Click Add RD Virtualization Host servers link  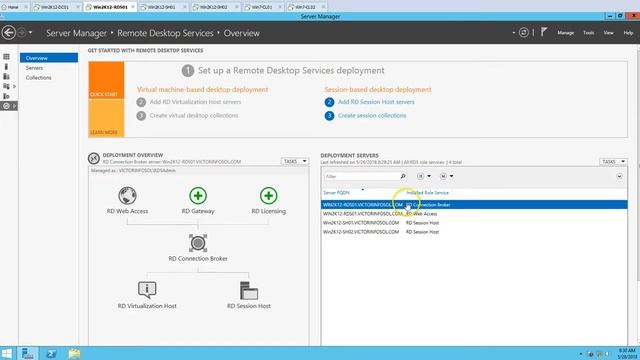click(195, 102)
